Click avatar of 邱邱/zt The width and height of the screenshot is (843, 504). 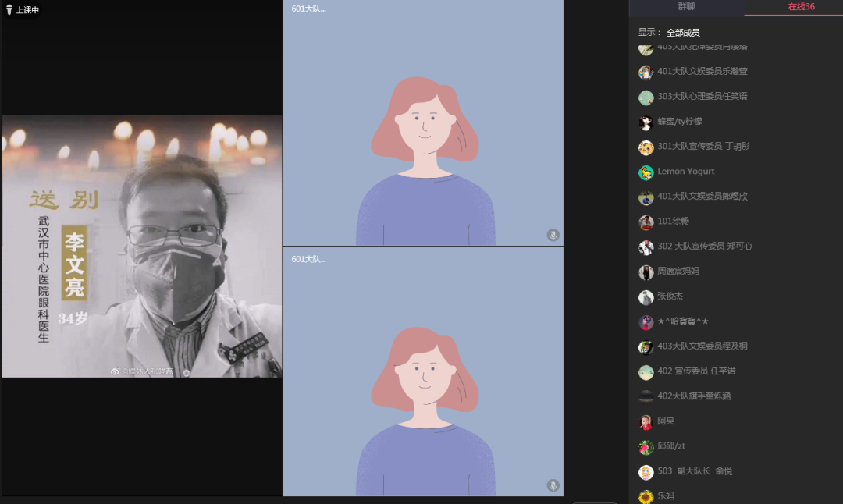click(x=646, y=447)
